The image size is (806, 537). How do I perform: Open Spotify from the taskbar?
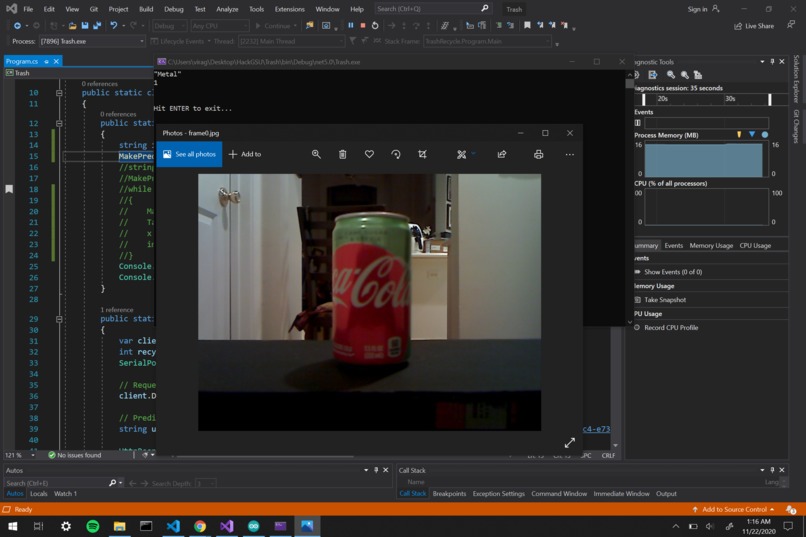[x=93, y=526]
